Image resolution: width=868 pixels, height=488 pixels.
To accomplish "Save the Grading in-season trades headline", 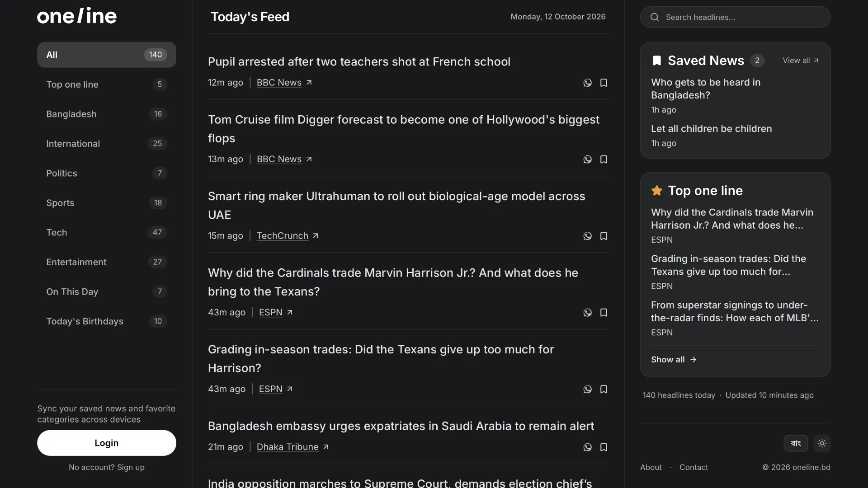I will click(x=604, y=389).
